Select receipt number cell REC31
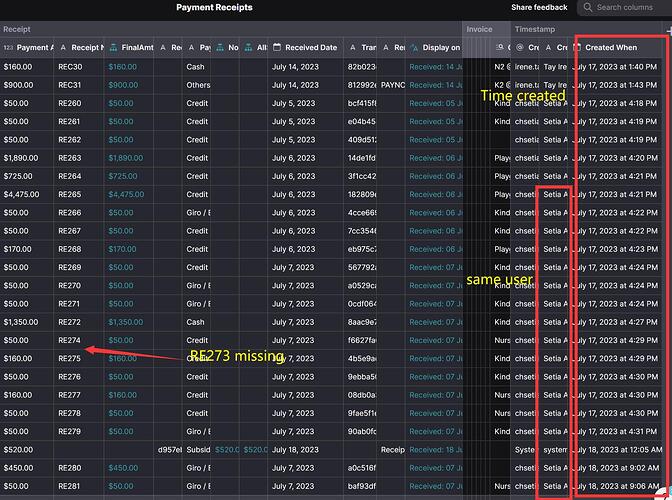 (78, 85)
